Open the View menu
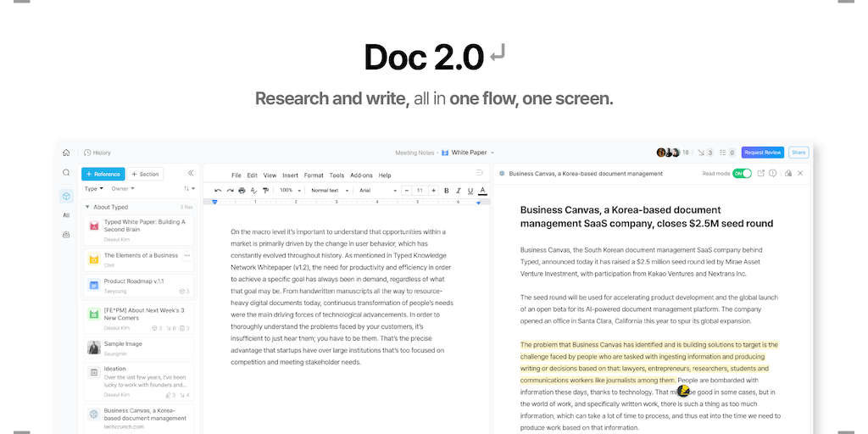 pos(270,175)
